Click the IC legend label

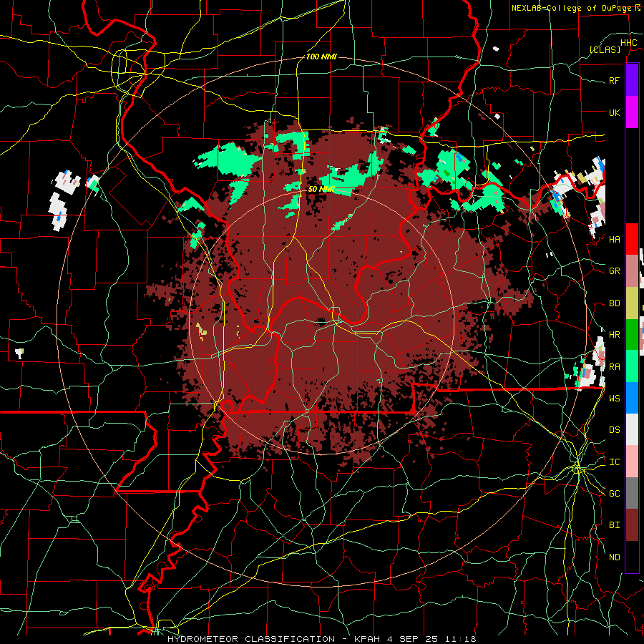coord(614,462)
